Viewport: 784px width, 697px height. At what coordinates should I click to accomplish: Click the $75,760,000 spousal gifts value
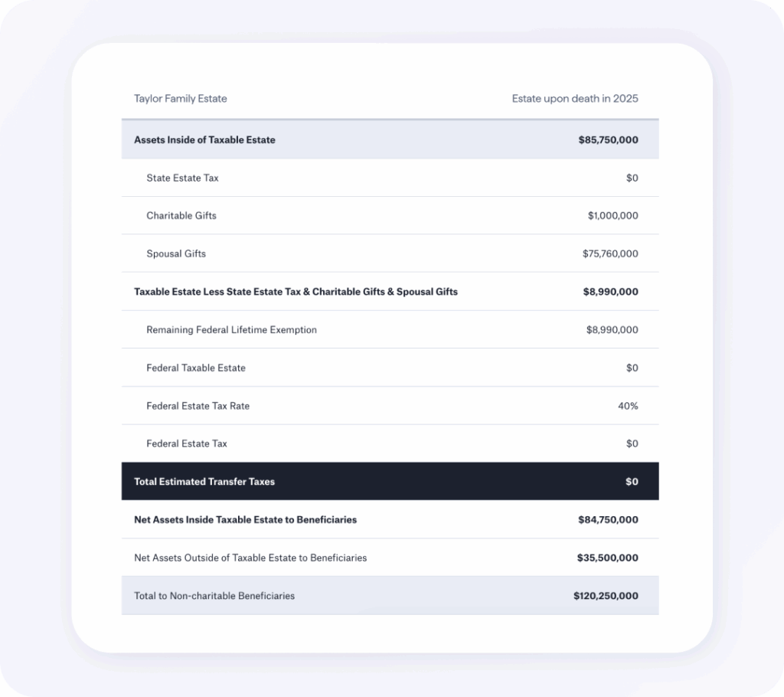(610, 254)
